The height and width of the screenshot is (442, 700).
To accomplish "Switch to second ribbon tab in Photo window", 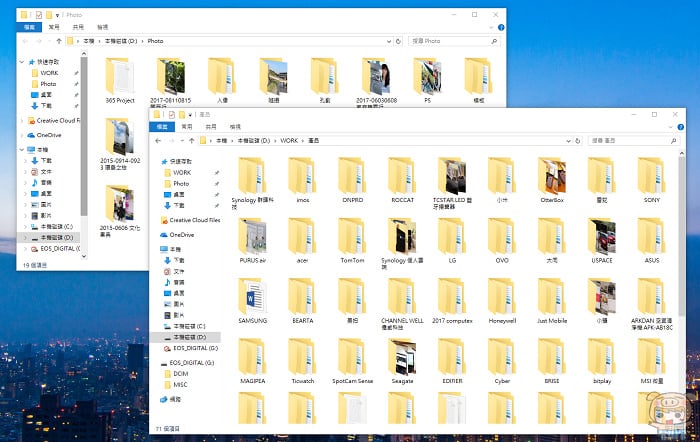I will (x=54, y=27).
